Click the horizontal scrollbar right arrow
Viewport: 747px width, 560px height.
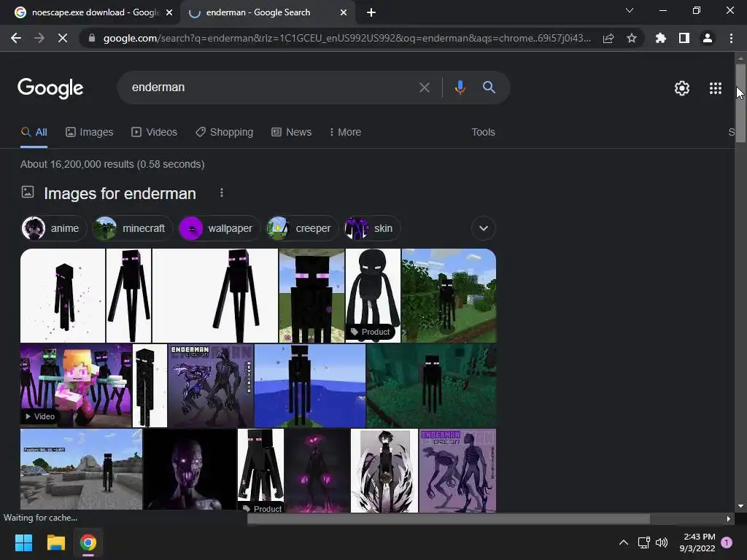729,518
